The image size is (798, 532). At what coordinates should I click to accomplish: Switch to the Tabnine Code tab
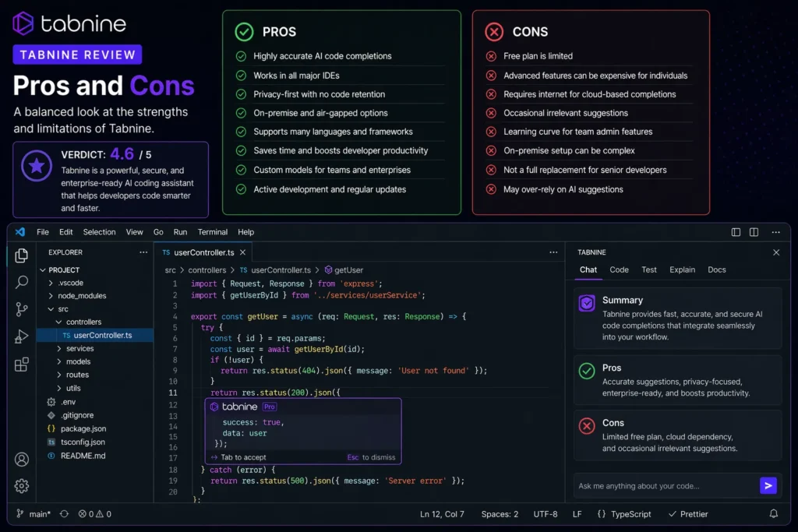point(620,270)
